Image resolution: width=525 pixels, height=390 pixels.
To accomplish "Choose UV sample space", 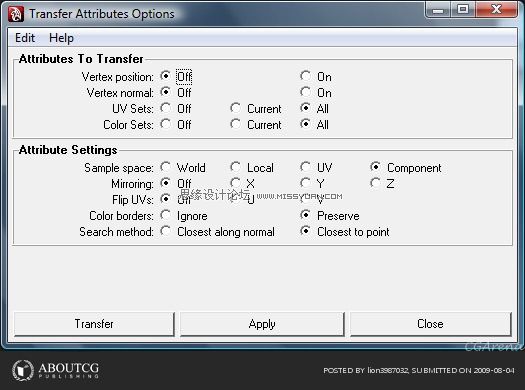I will pyautogui.click(x=305, y=167).
